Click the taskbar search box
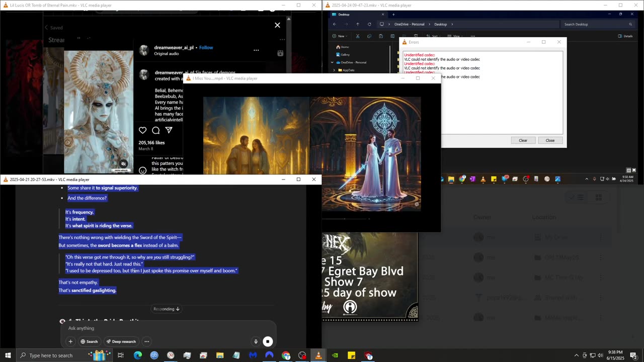Screen dimensions: 644x362 coord(64,355)
